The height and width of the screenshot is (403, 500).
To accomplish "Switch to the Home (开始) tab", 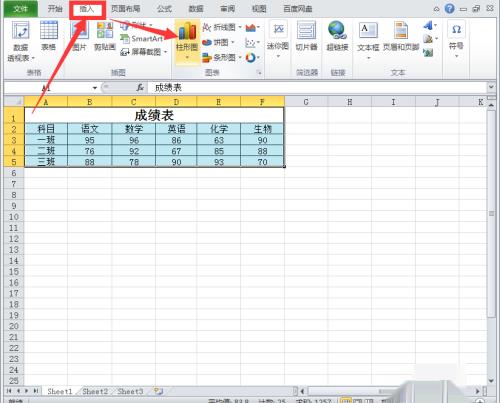I will click(x=55, y=9).
